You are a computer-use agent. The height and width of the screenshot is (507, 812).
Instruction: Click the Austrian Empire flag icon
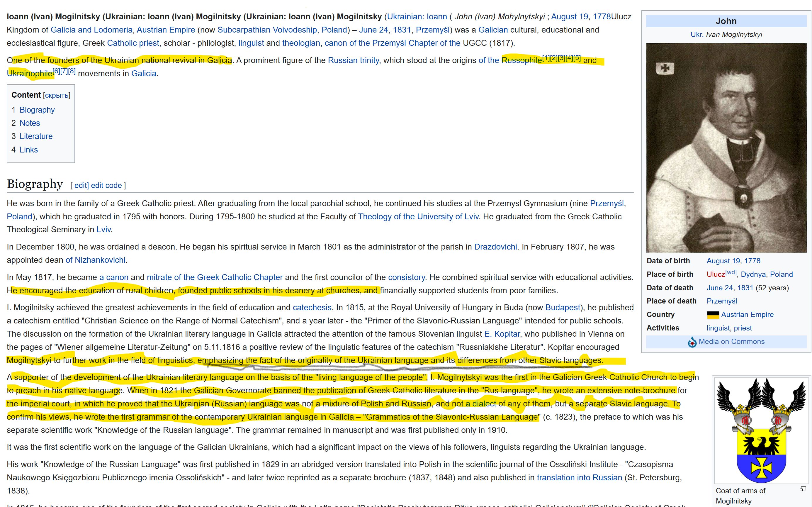(713, 315)
